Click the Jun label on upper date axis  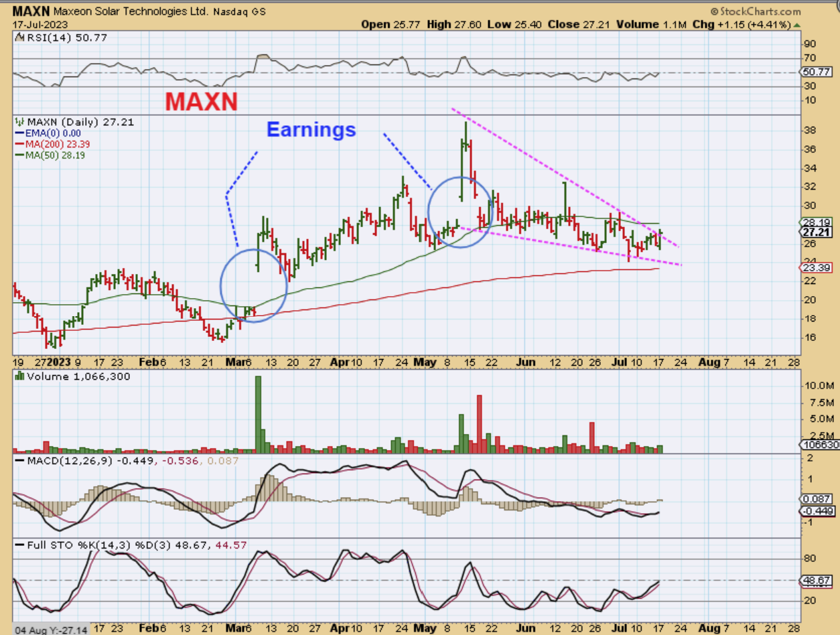click(x=526, y=362)
